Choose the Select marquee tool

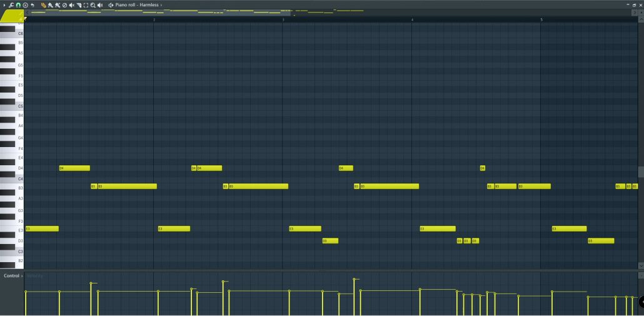point(86,5)
